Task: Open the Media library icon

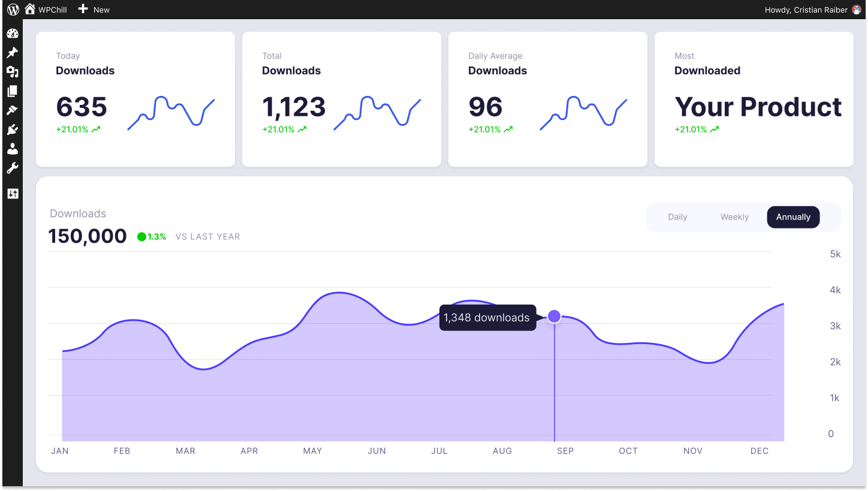Action: coord(13,72)
